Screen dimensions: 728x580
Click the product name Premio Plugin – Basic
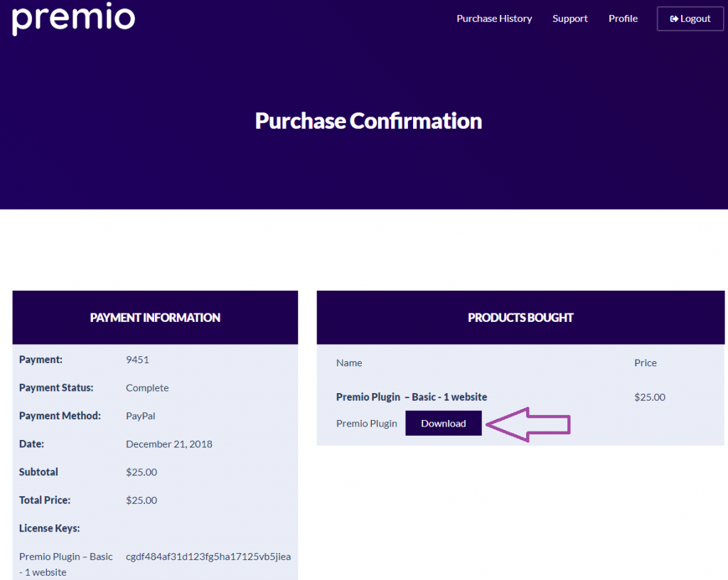411,397
